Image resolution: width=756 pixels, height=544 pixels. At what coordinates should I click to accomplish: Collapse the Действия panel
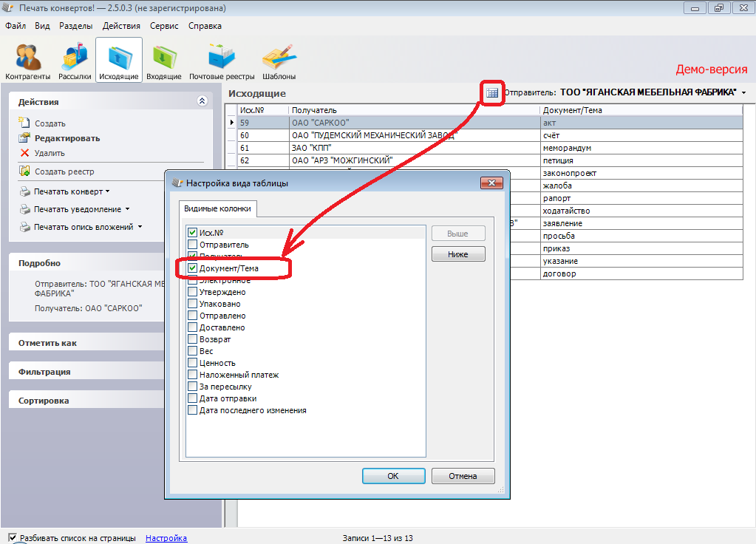(202, 102)
